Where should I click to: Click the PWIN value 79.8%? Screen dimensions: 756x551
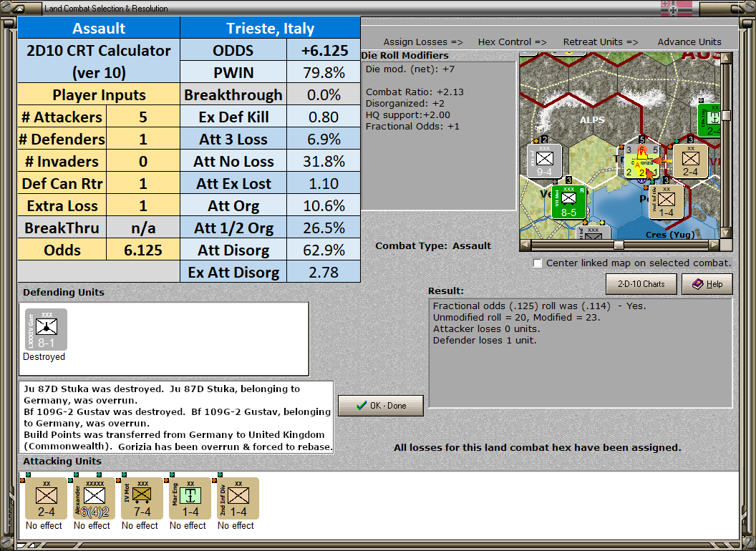coord(324,72)
